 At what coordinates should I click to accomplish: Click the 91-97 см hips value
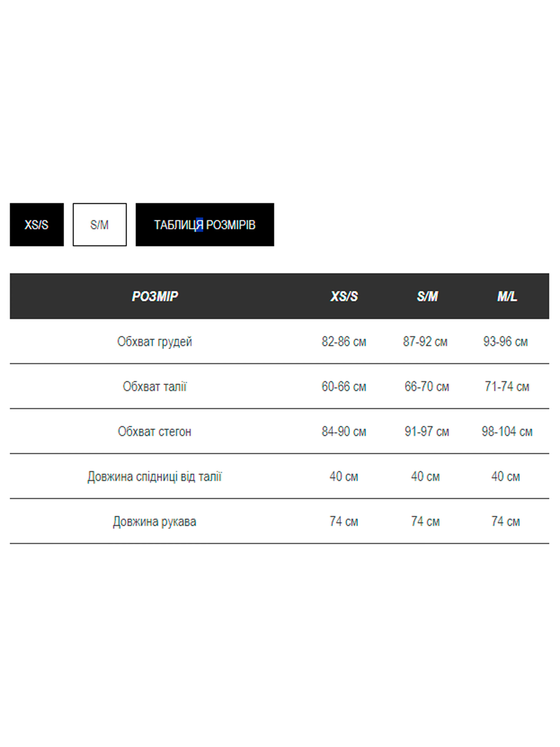[x=427, y=431]
